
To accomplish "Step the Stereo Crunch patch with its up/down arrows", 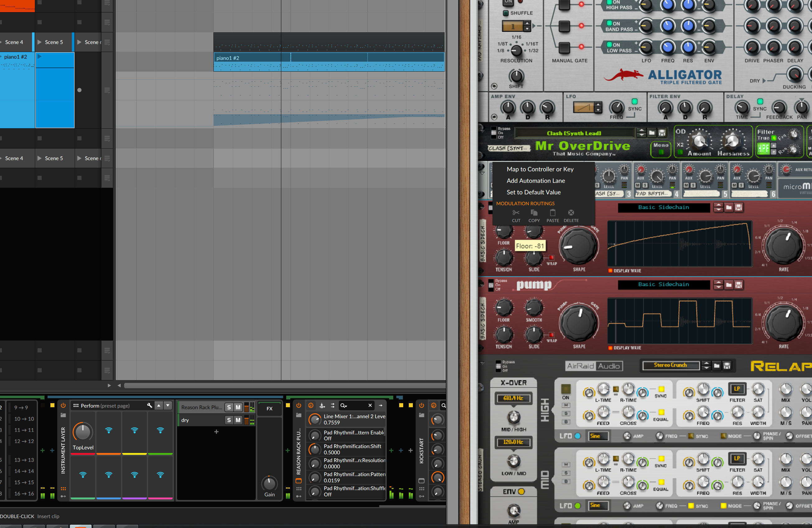I will [707, 366].
